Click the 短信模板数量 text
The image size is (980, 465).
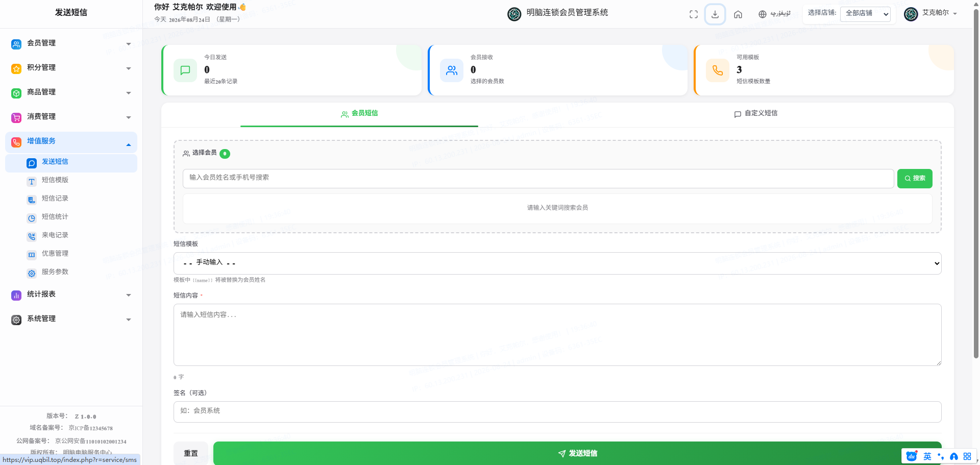coord(753,82)
